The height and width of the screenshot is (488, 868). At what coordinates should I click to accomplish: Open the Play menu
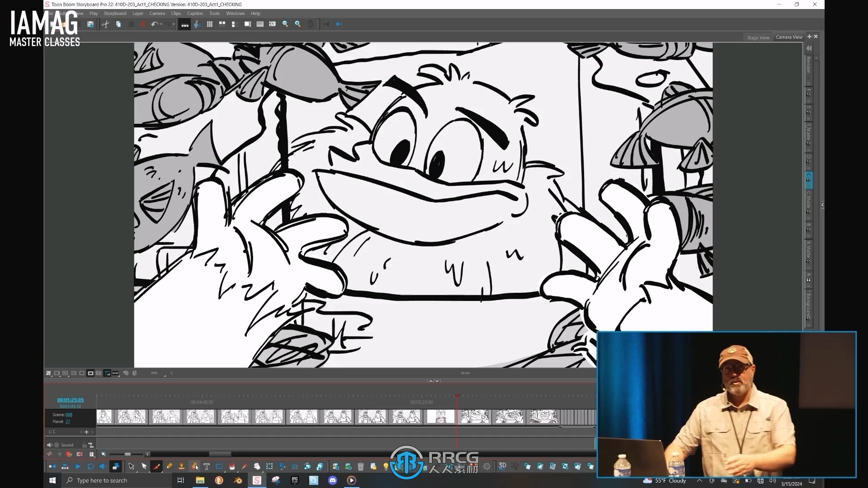coord(94,14)
